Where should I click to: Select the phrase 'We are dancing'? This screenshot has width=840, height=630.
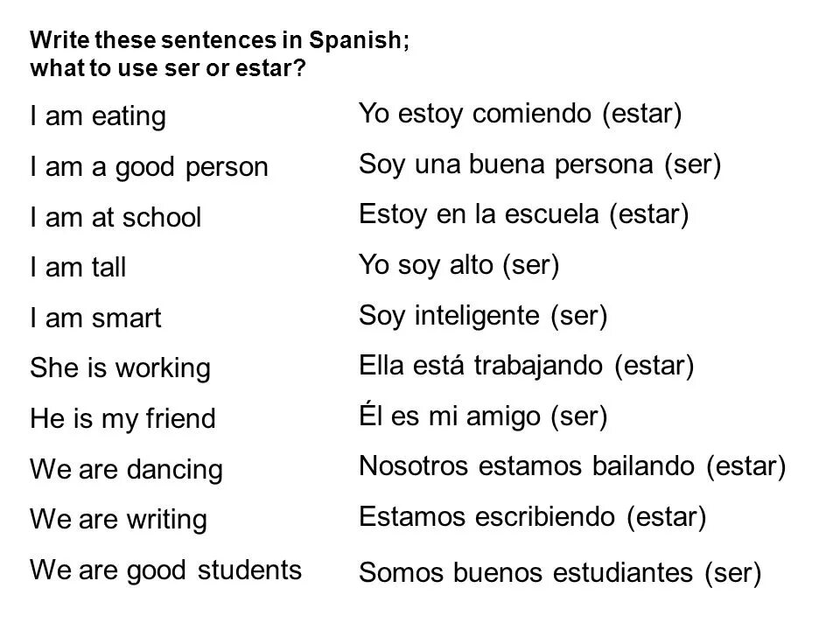coord(126,470)
